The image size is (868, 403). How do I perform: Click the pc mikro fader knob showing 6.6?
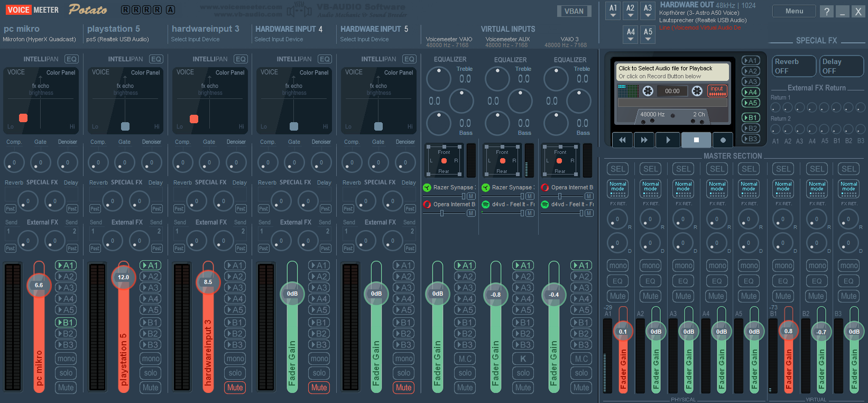(39, 285)
